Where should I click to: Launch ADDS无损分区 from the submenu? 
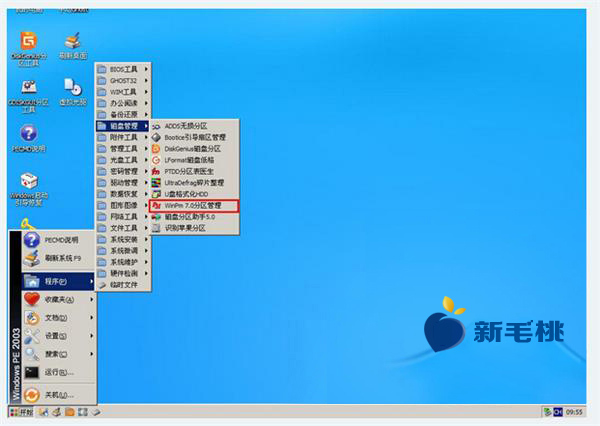[x=195, y=126]
